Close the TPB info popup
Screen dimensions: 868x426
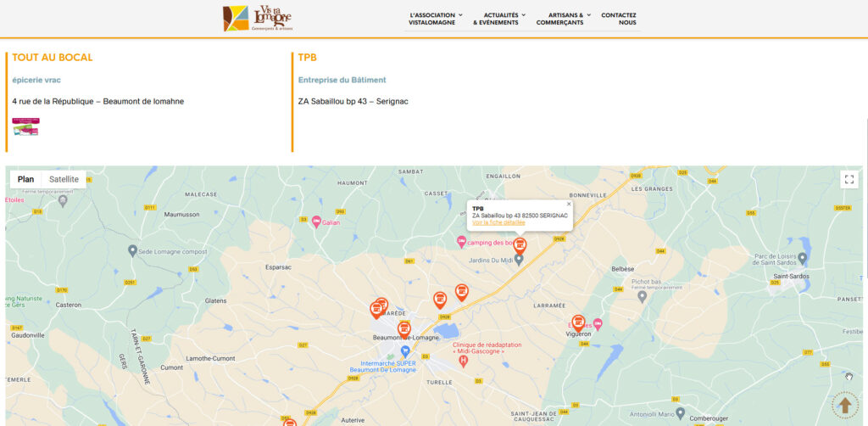[x=569, y=204]
